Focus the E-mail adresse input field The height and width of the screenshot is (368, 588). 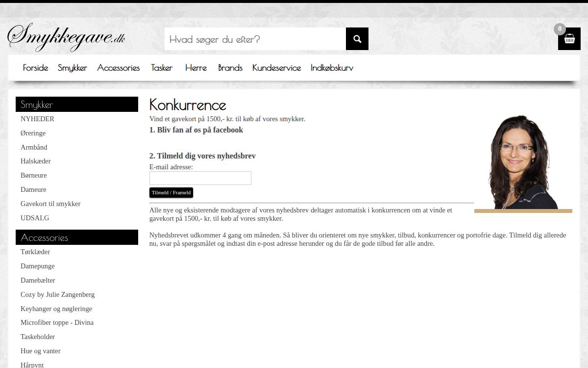click(200, 178)
